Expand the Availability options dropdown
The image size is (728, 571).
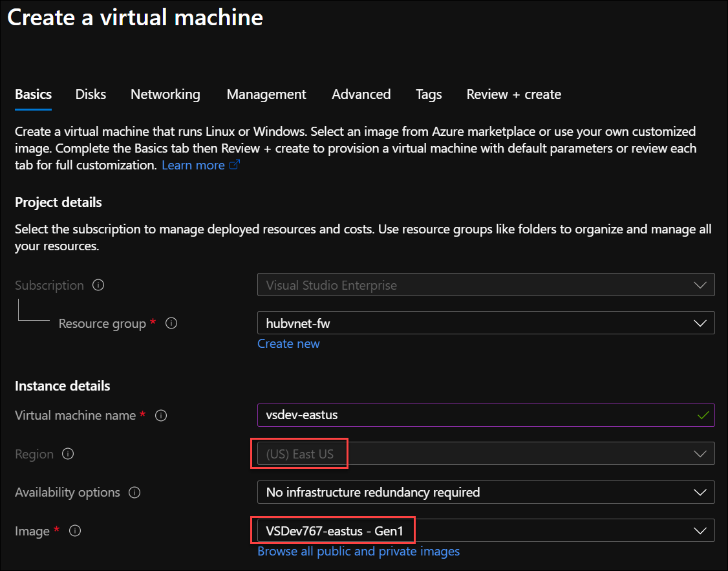point(486,492)
